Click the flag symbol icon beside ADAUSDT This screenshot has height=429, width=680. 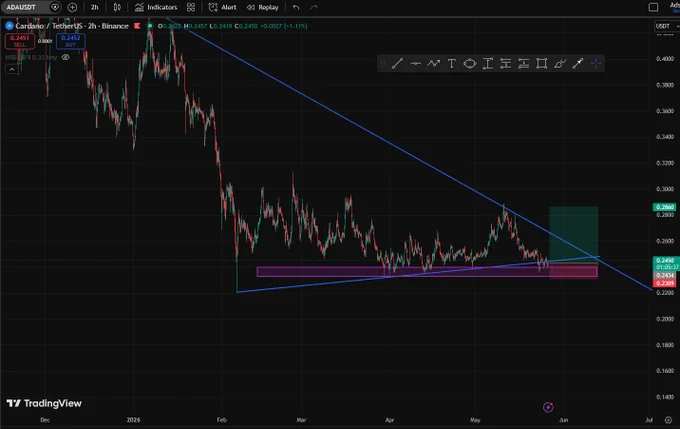coord(55,7)
